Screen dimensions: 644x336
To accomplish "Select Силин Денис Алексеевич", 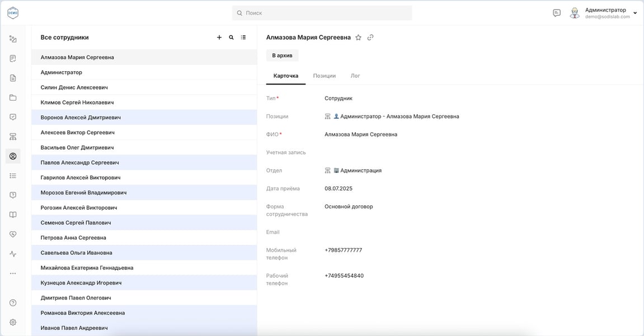I will [144, 87].
